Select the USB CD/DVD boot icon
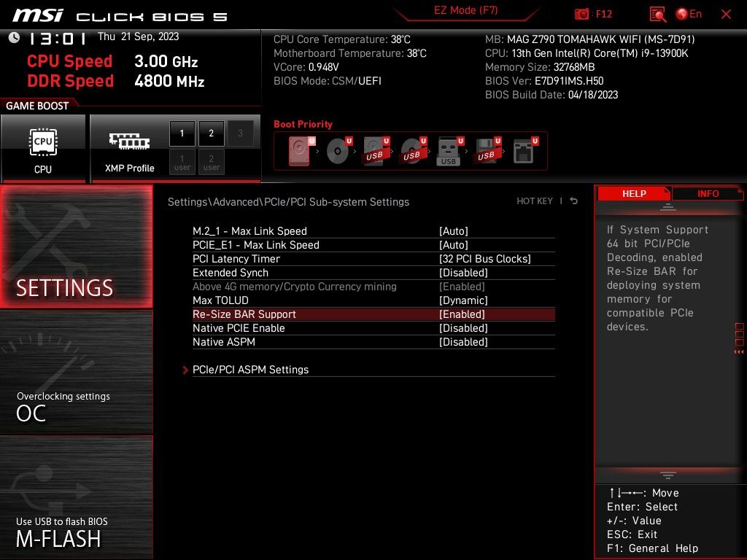Viewport: 747px width, 560px height. (x=413, y=151)
